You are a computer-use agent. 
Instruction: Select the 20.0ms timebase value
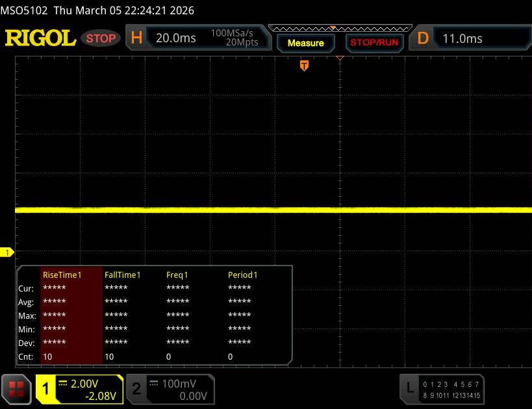click(176, 38)
